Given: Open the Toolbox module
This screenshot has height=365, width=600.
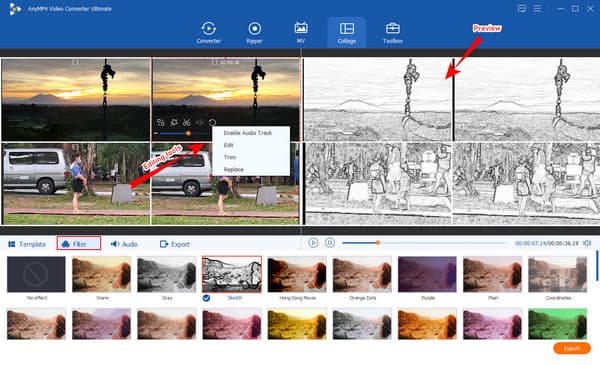Looking at the screenshot, I should pyautogui.click(x=393, y=33).
